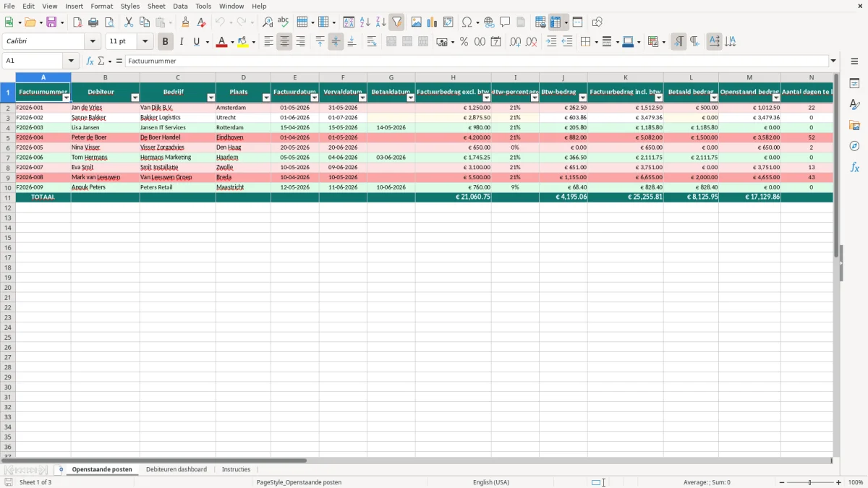
Task: Insert a hyperlink
Action: click(x=489, y=22)
